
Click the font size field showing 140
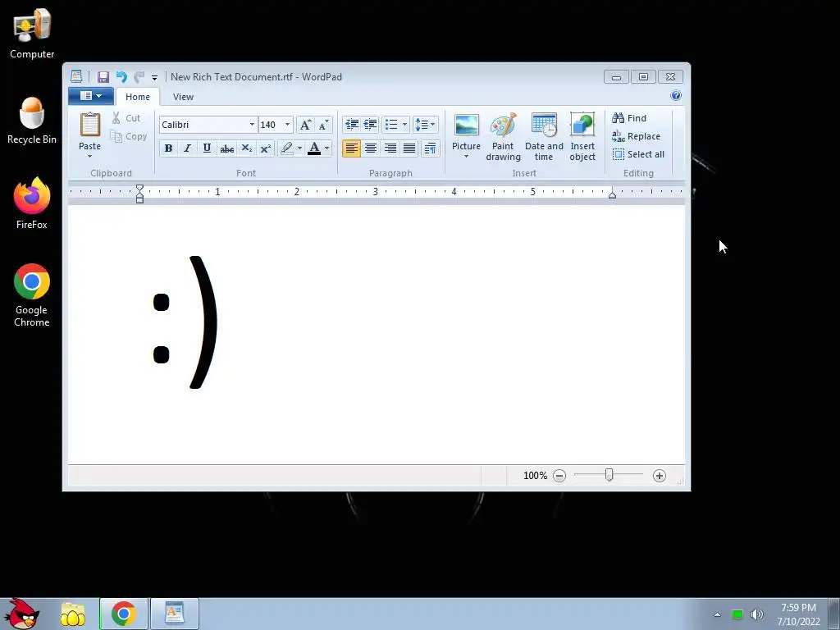click(271, 125)
